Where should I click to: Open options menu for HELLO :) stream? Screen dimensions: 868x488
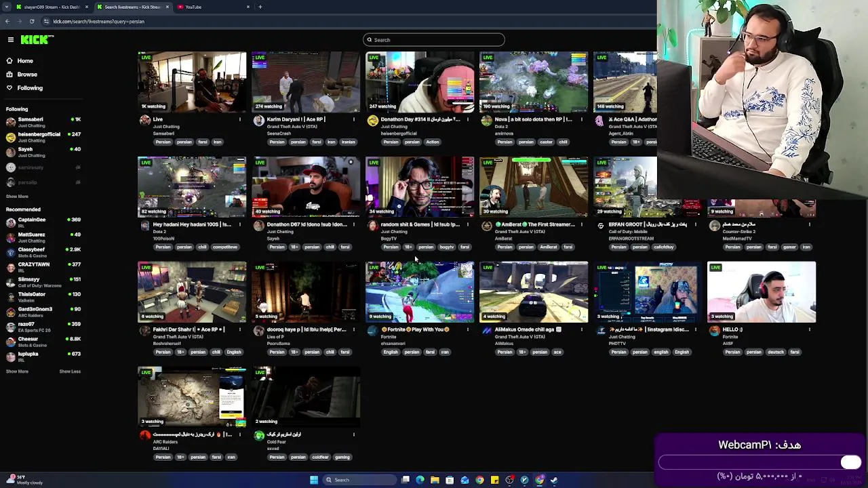810,329
